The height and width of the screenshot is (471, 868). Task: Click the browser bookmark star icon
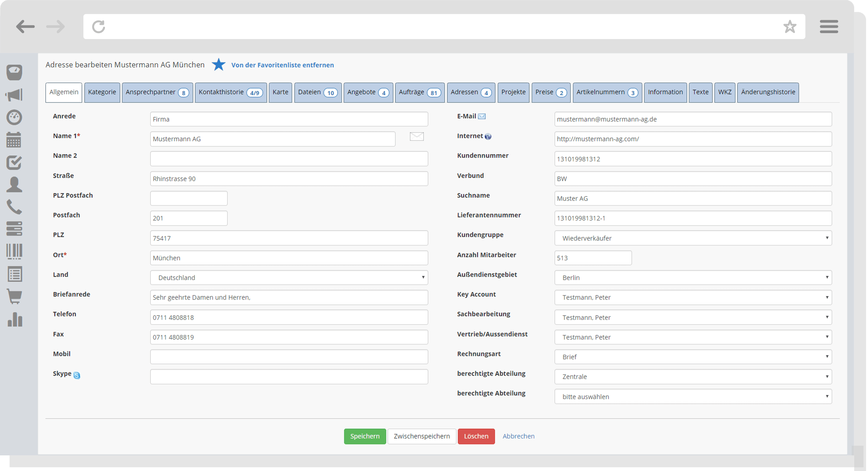[x=789, y=27]
